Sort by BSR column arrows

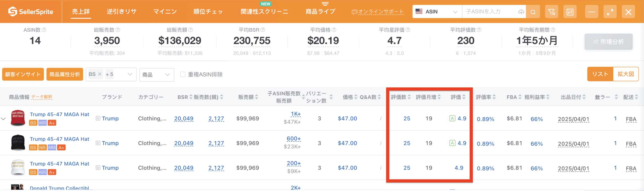pyautogui.click(x=191, y=97)
